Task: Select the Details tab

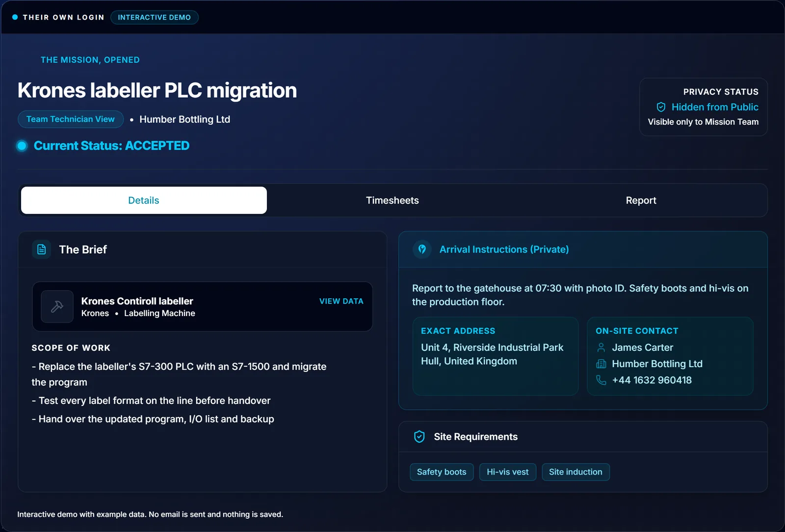Action: pos(144,200)
